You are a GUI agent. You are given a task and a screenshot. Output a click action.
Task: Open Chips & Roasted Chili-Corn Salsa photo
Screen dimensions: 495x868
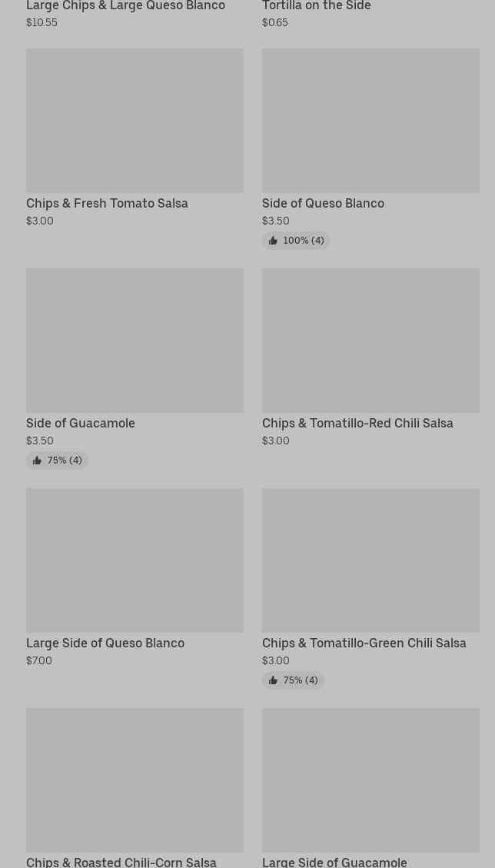[135, 780]
